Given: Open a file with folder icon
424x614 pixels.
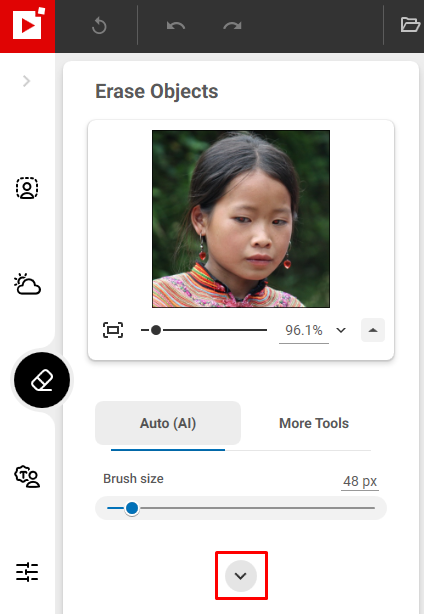Looking at the screenshot, I should point(410,25).
